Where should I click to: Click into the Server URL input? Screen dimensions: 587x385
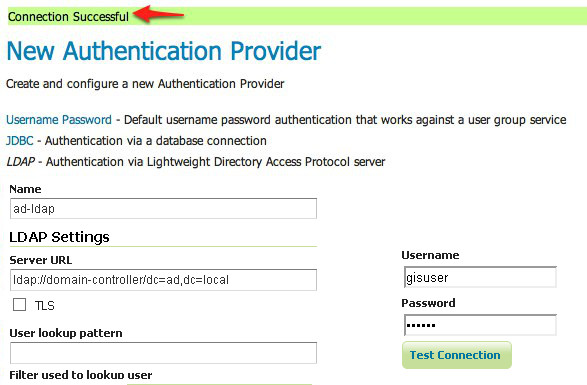(x=163, y=280)
